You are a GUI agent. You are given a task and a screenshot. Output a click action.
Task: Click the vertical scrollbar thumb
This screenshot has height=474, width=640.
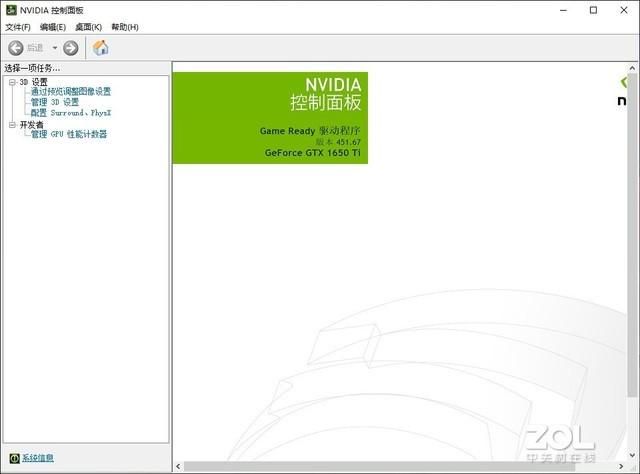coord(632,235)
